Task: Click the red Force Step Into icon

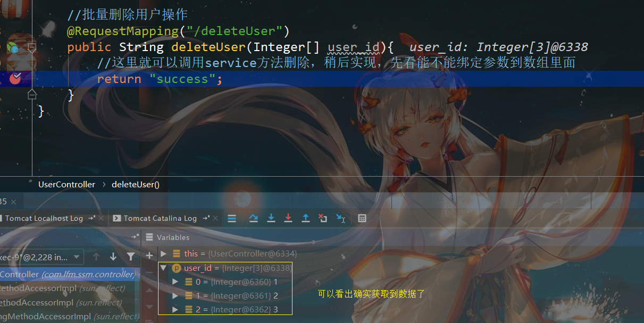Action: [x=288, y=218]
